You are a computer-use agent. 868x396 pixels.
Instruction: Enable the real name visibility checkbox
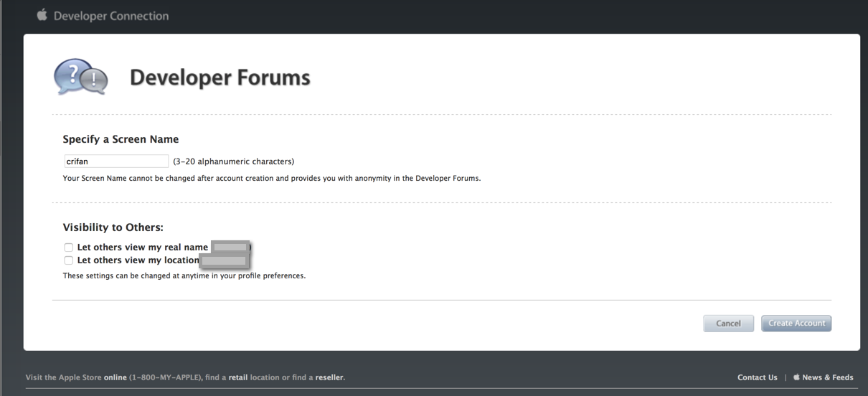[x=69, y=247]
